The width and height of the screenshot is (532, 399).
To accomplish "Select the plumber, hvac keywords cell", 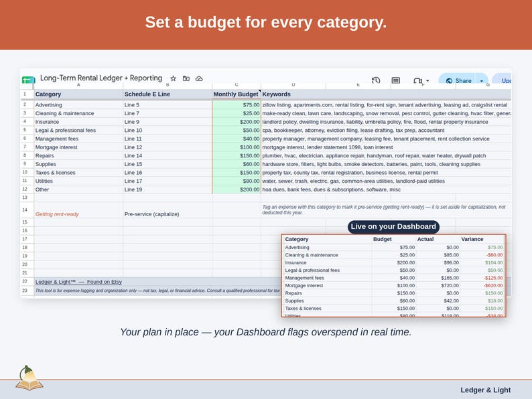I will pyautogui.click(x=386, y=155).
